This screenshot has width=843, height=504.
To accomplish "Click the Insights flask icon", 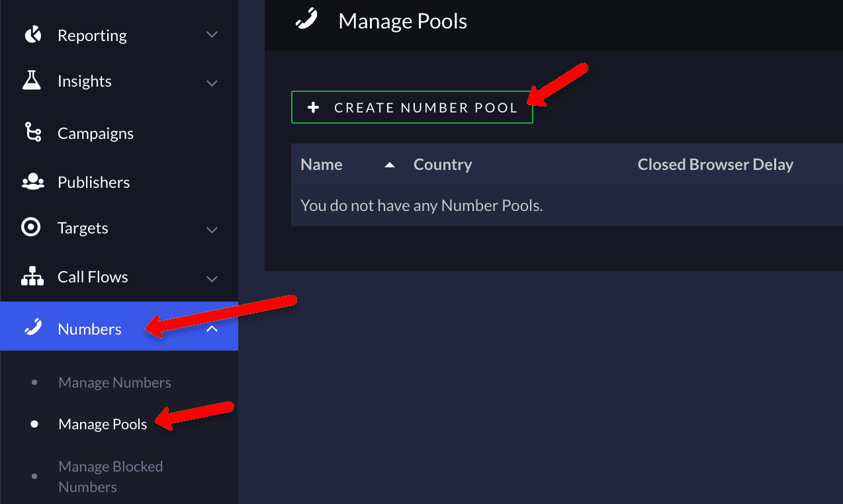I will [32, 81].
